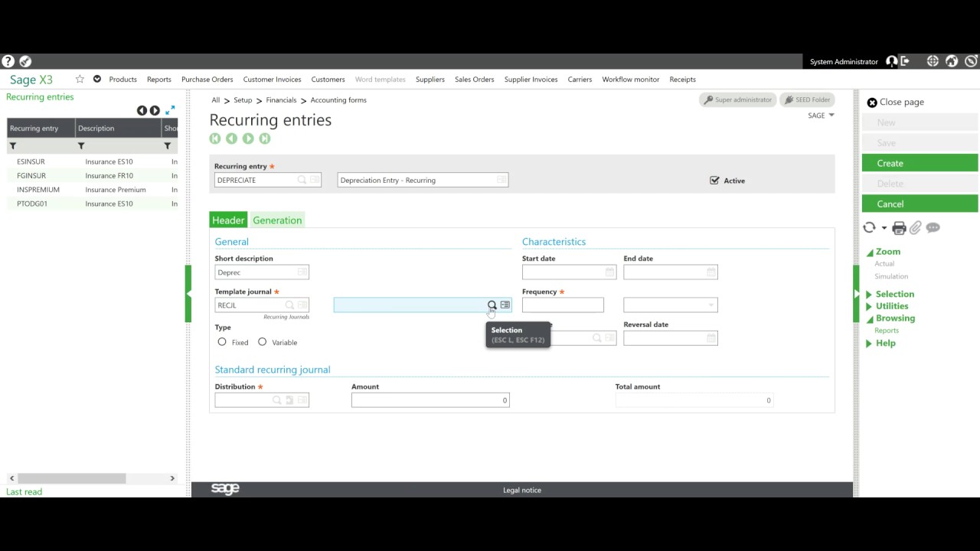Jump to first record navigation icon
Viewport: 980px width, 551px height.
click(x=215, y=139)
